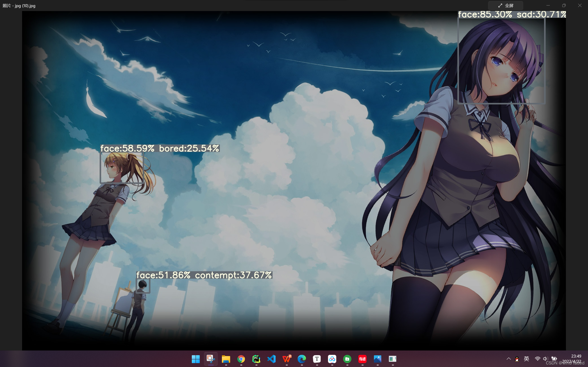This screenshot has height=367, width=588.
Task: Switch to the Photos app taskbar icon
Action: (378, 359)
